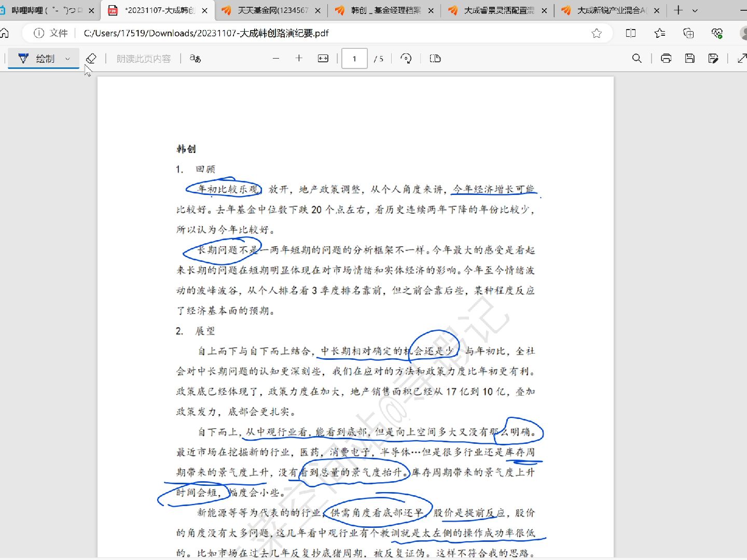The image size is (747, 560).
Task: Close the 韩创_基金经理档案 tab
Action: (431, 10)
